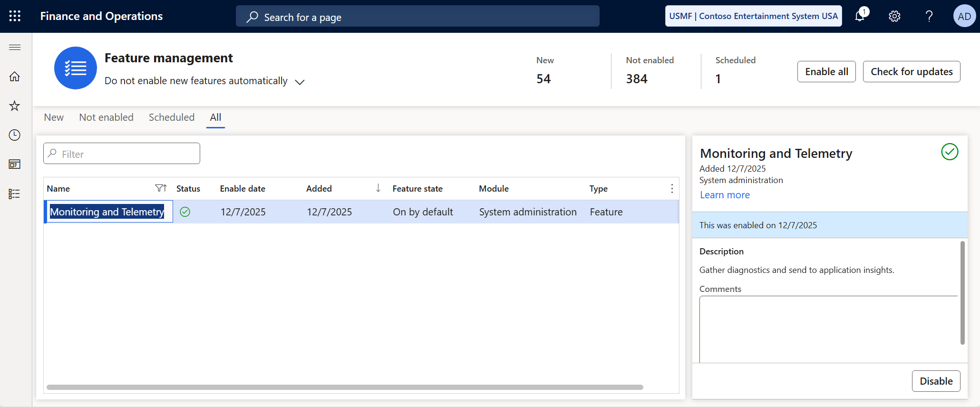
Task: Click the Name column header
Action: (x=58, y=189)
